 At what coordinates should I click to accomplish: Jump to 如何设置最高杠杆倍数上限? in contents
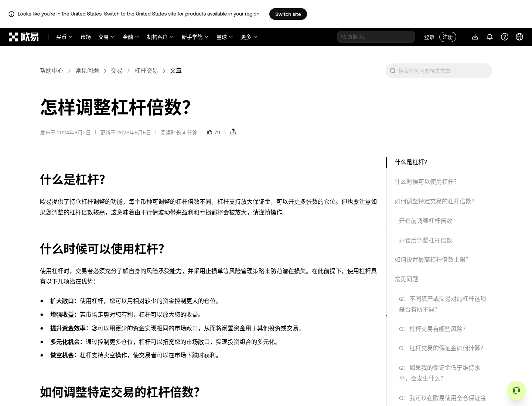tap(432, 259)
